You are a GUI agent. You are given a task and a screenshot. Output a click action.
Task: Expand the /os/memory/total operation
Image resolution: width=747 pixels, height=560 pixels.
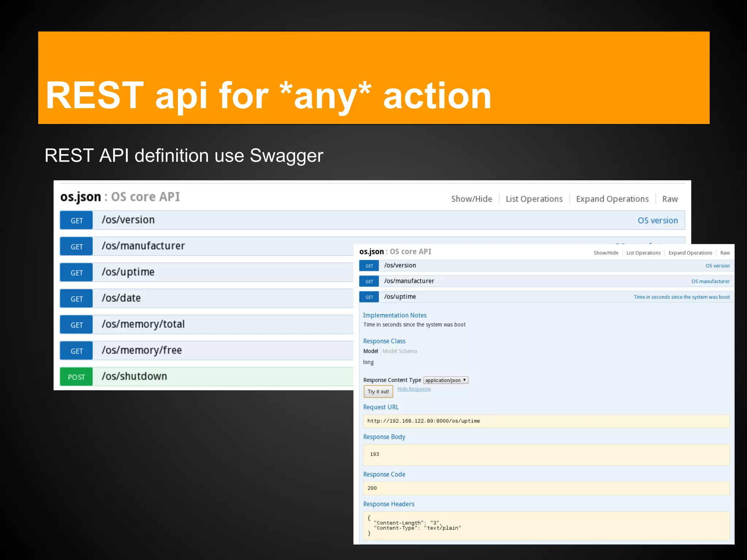click(x=143, y=324)
